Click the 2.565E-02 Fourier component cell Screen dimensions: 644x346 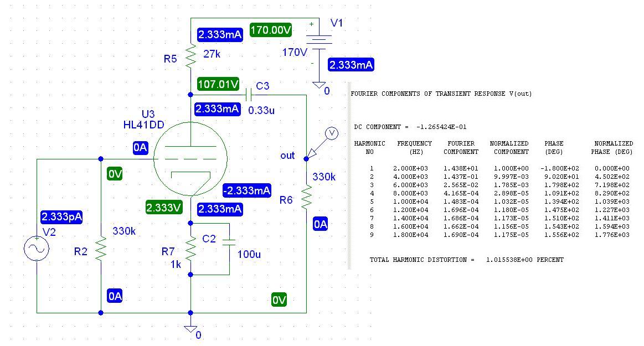[x=461, y=185]
